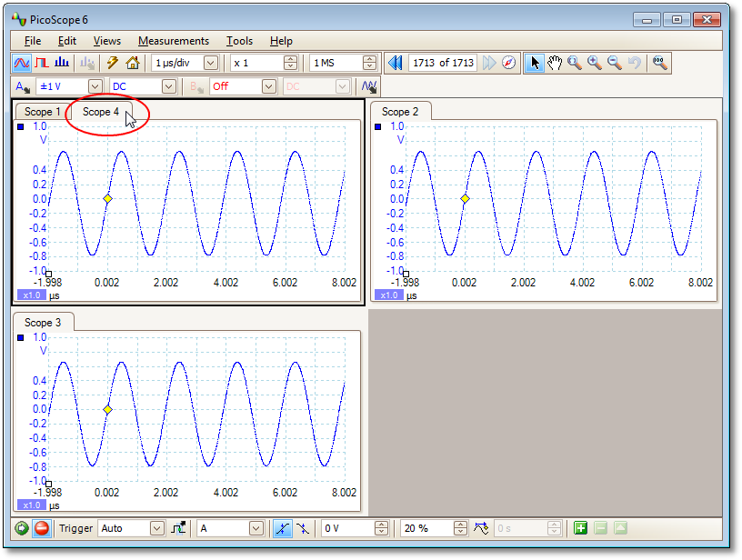742x560 pixels.
Task: Select the hand drag tool
Action: pos(555,63)
